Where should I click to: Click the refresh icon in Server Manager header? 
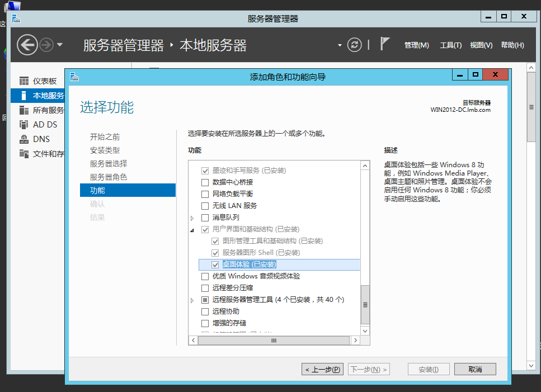[x=354, y=45]
